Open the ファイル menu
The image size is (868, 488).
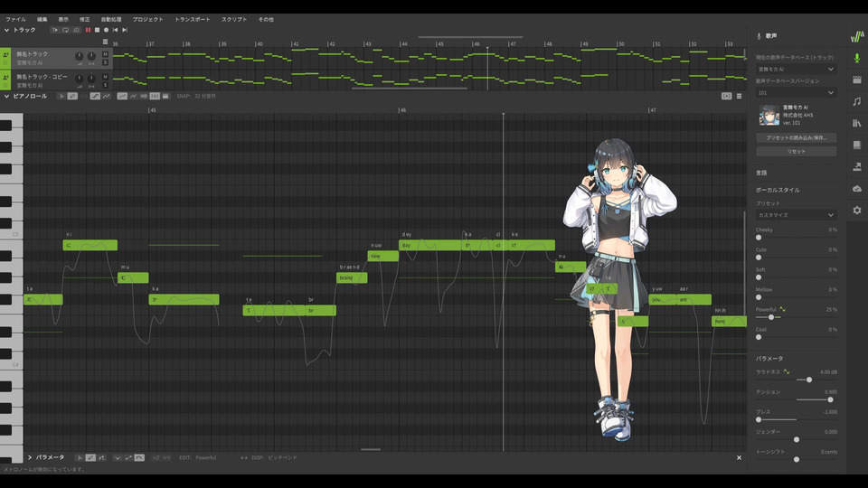(15, 19)
